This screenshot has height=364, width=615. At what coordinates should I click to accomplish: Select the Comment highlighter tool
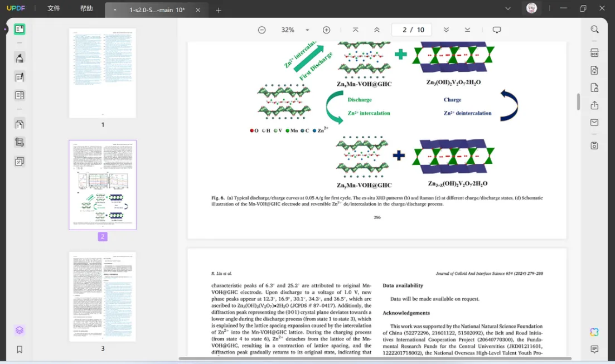(19, 58)
